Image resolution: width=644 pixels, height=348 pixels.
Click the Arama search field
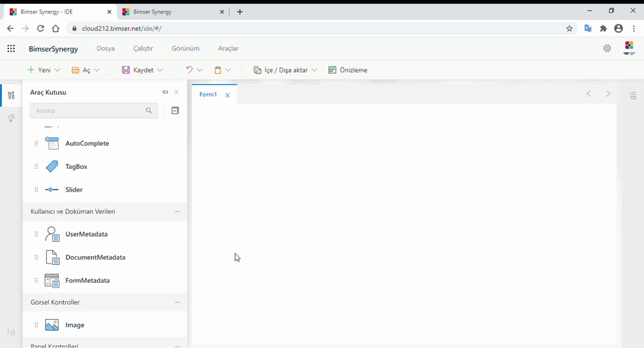(88, 111)
